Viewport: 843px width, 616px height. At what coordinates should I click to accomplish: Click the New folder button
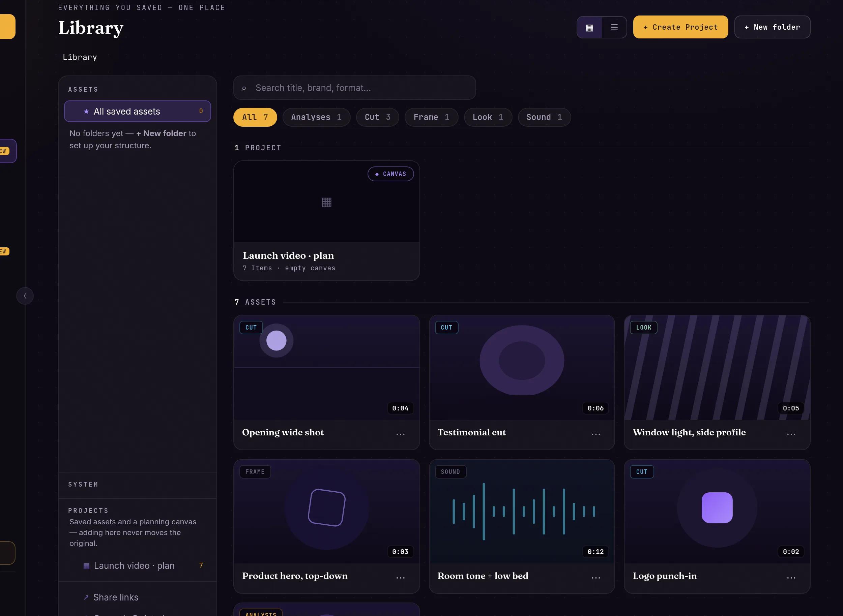click(x=772, y=27)
